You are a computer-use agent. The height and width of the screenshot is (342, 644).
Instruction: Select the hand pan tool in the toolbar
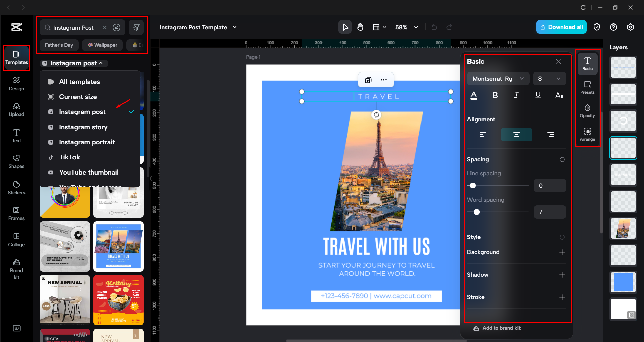(360, 27)
